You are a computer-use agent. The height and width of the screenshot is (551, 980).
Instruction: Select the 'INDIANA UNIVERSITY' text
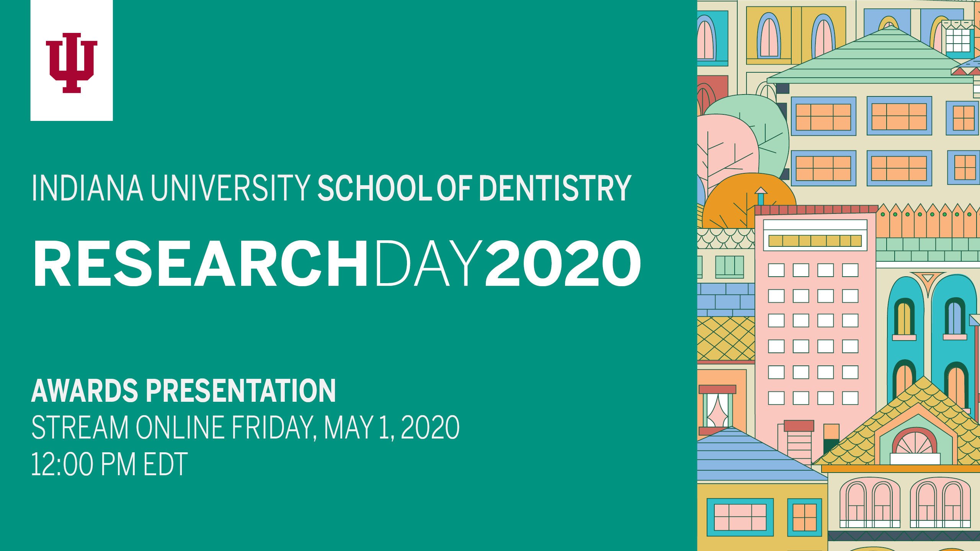pos(171,188)
